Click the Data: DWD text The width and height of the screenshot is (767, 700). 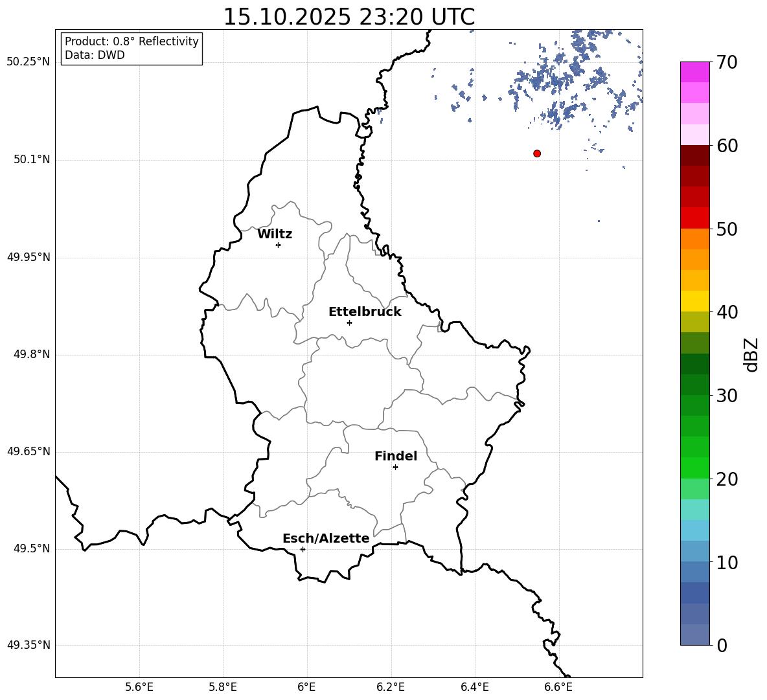pos(95,55)
